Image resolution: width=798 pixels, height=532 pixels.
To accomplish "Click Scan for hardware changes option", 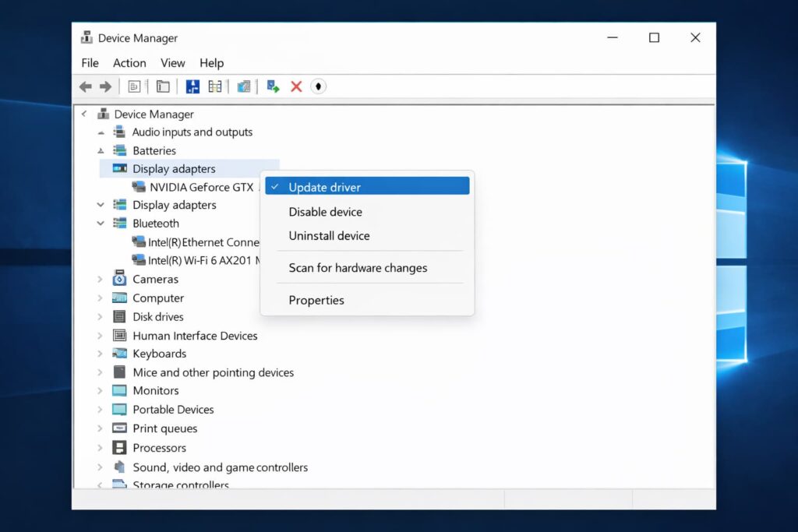I will point(358,268).
